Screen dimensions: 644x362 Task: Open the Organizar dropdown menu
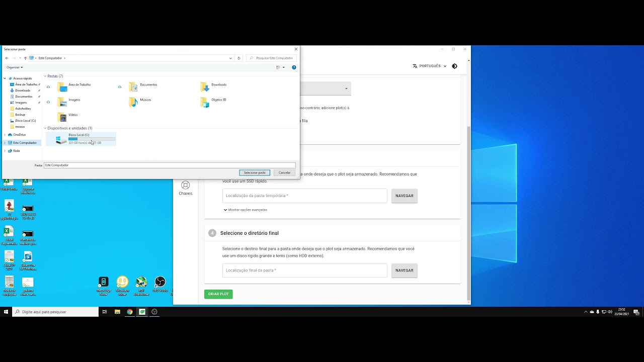click(x=15, y=67)
